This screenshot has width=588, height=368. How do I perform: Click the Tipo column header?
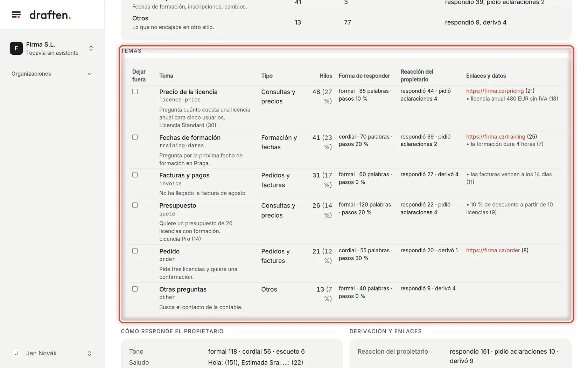[267, 76]
